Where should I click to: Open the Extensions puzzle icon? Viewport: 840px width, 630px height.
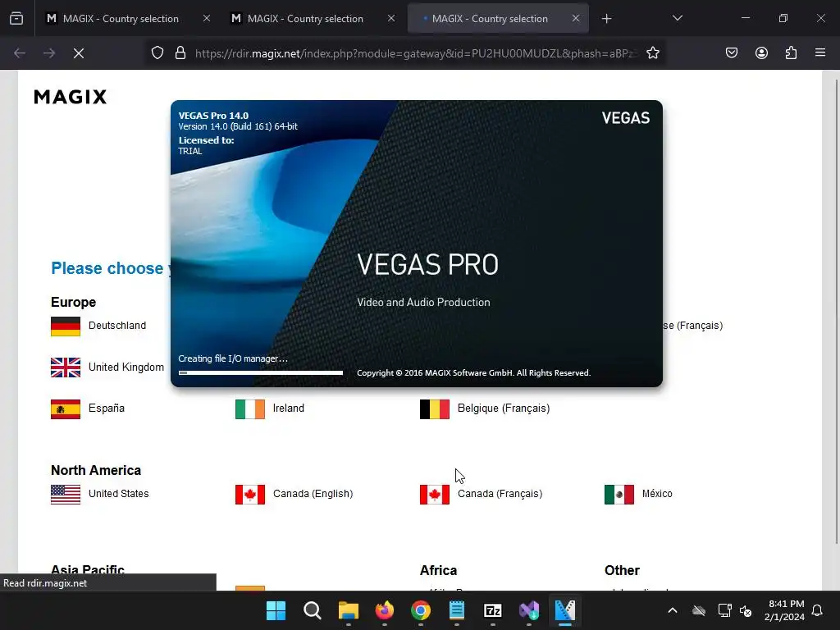791,52
